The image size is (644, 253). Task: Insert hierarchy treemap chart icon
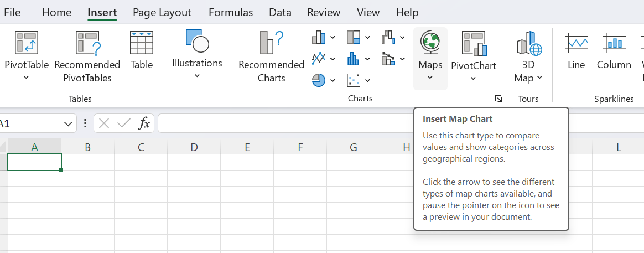coord(354,38)
